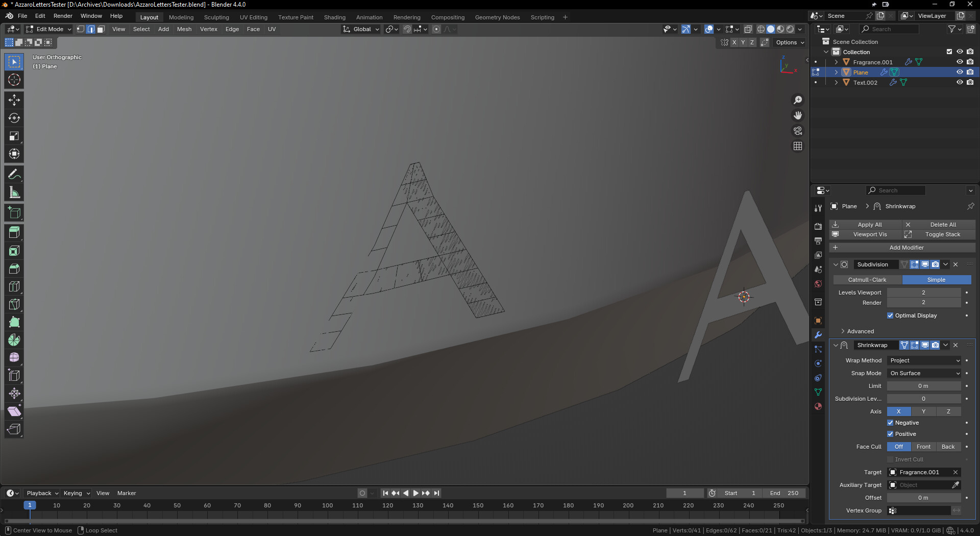Uncheck the Negative axis checkbox

tap(890, 423)
